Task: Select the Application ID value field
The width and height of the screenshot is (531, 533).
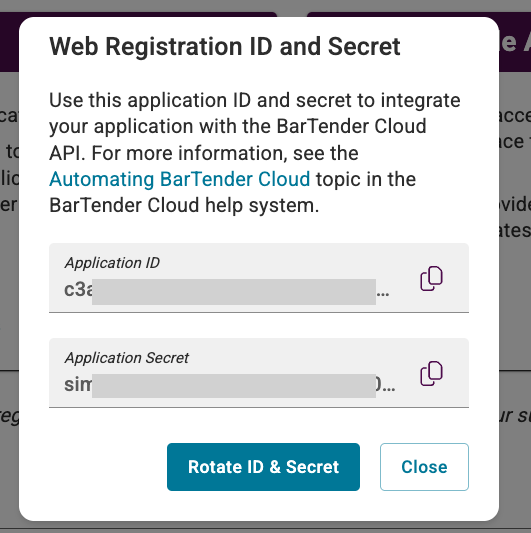Action: click(x=259, y=278)
